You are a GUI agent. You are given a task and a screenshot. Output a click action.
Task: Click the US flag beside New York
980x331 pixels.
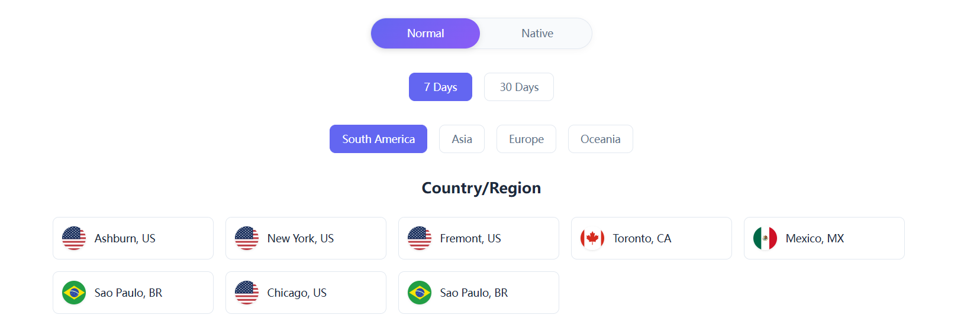247,238
